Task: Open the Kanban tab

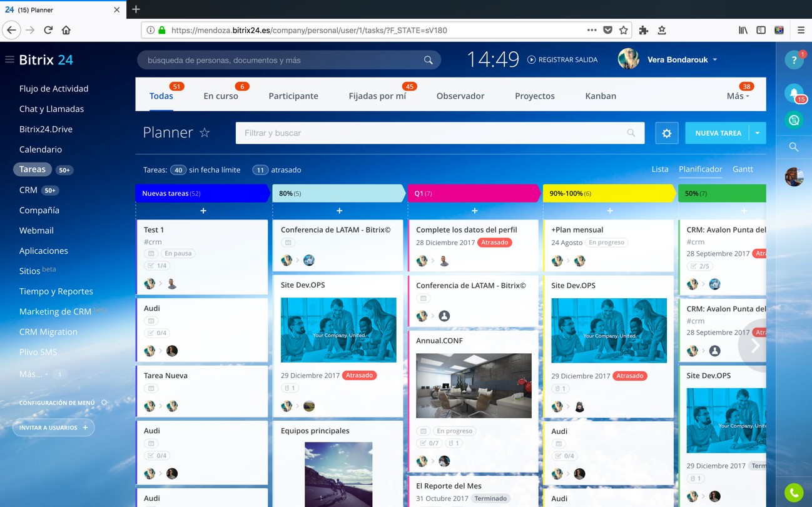Action: [601, 96]
